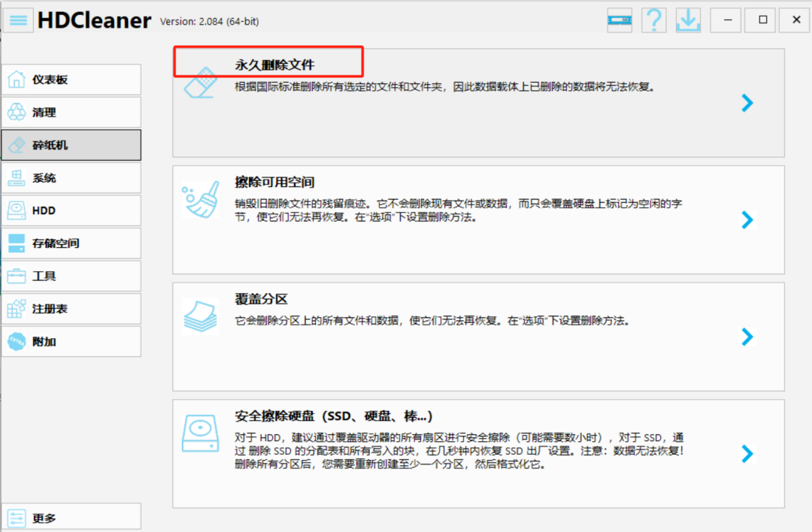Expand the 永久删除文件 chevron arrow
The height and width of the screenshot is (532, 812).
point(747,103)
